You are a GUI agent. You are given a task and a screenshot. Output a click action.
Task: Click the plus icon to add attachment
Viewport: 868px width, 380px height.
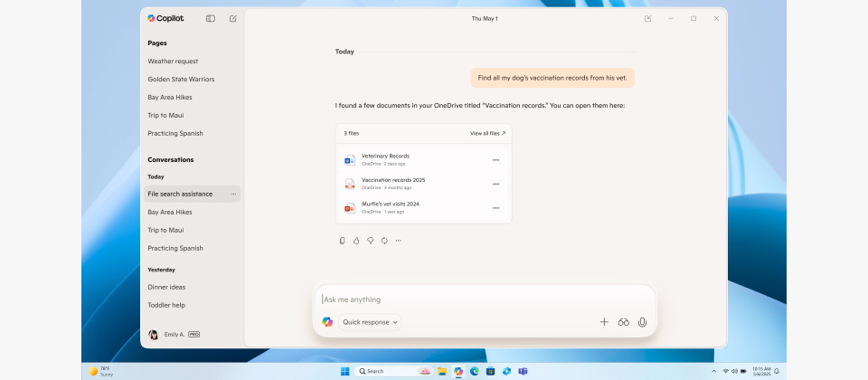(604, 322)
